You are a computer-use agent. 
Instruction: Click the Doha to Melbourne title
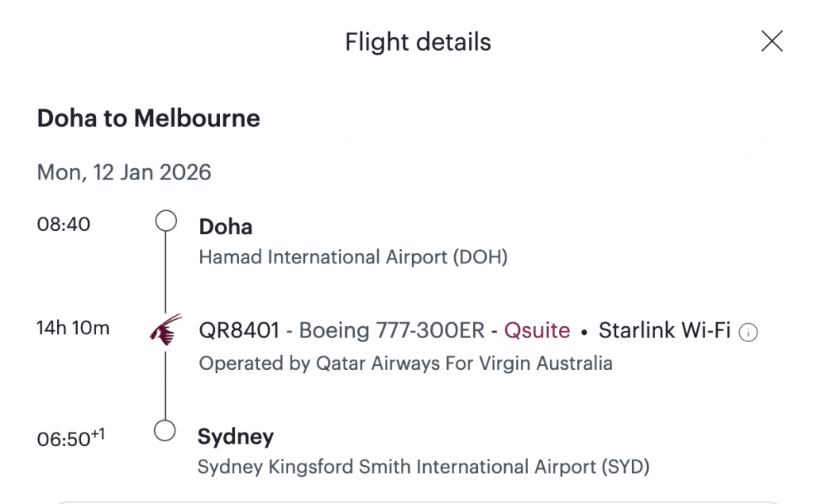(148, 119)
